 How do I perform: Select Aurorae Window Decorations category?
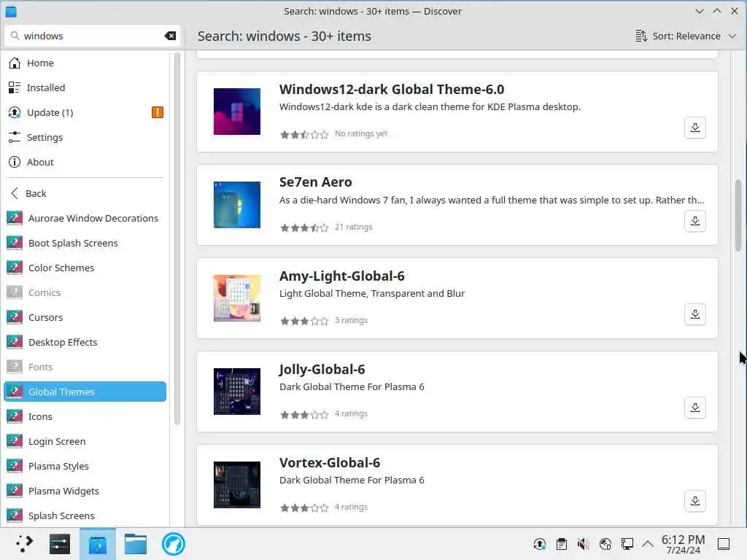click(x=85, y=218)
